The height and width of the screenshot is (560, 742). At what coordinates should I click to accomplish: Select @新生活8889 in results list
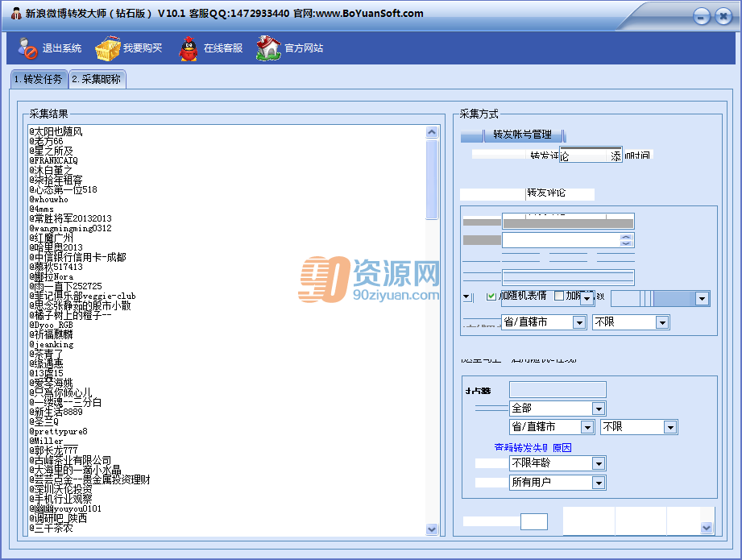pos(56,412)
